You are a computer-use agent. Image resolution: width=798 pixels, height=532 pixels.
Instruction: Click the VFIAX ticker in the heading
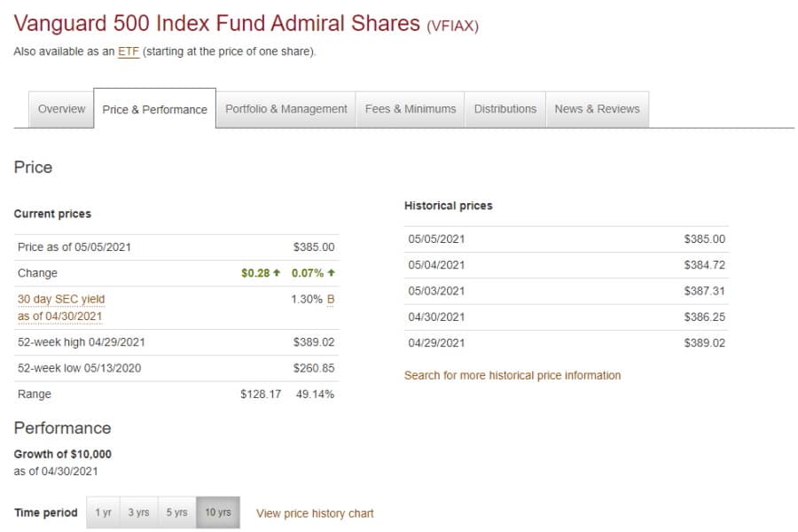(455, 23)
